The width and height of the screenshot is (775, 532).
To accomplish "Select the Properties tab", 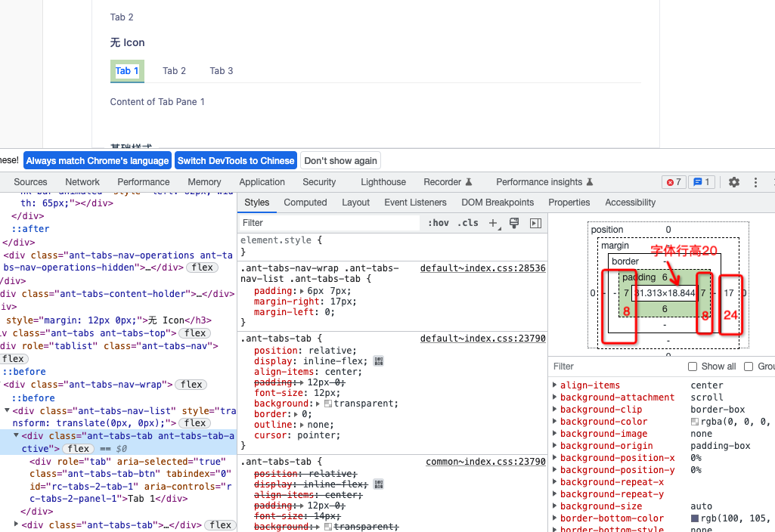I will click(x=569, y=203).
